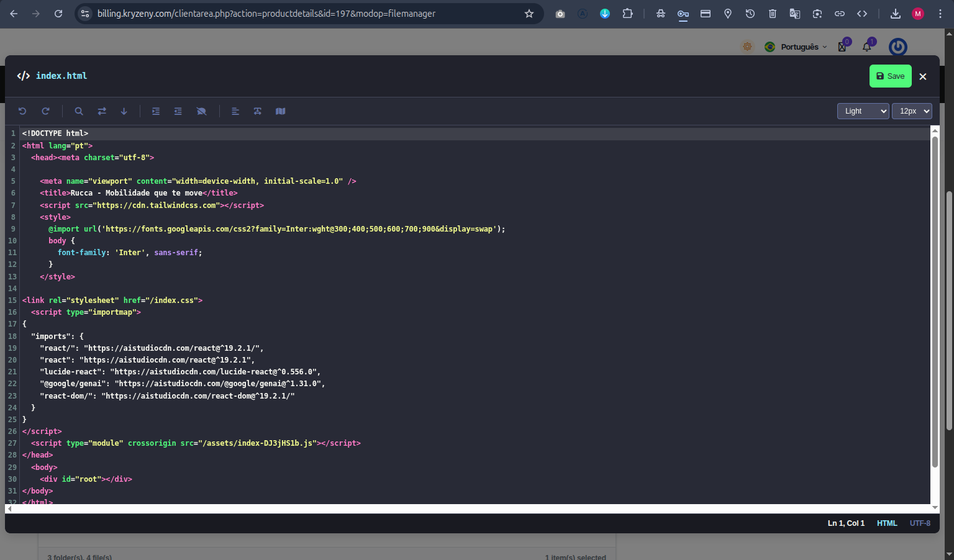Open search with the magnifier icon
The image size is (954, 560).
pos(79,111)
